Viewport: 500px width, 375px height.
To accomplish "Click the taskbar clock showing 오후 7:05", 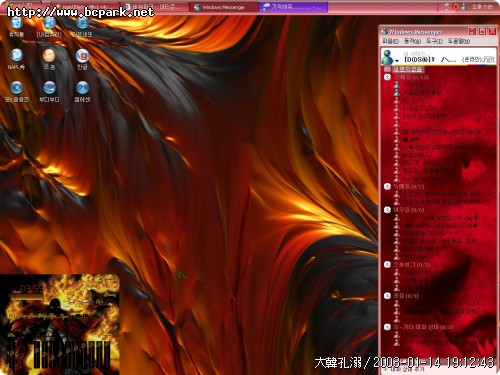I will point(482,7).
